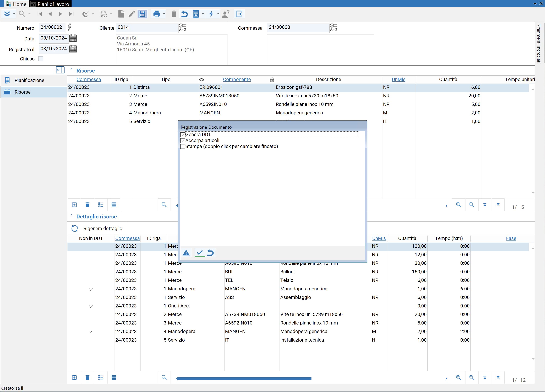Image resolution: width=545 pixels, height=392 pixels.
Task: Toggle the eye visibility icon in Risorse header
Action: 202,80
